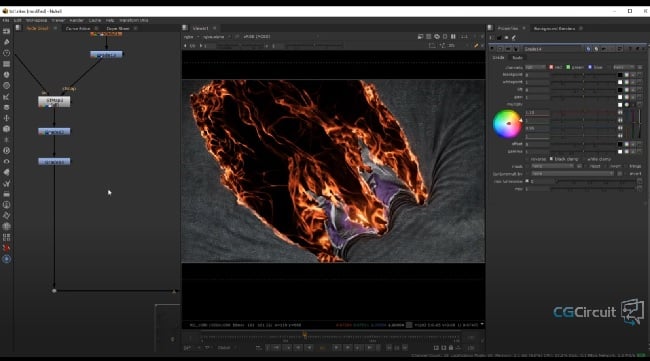Screen dimensions: 650x361
Task: Open the (un)premult by dropdown
Action: [572, 174]
